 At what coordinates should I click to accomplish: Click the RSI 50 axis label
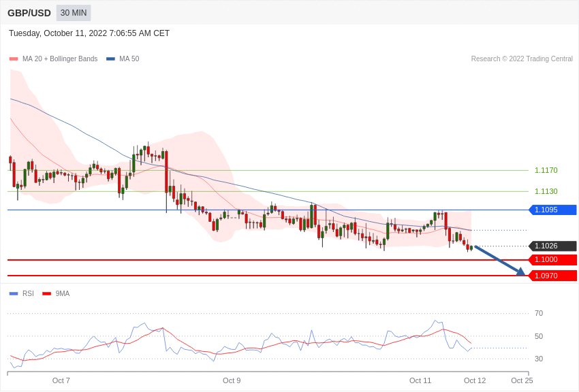539,336
